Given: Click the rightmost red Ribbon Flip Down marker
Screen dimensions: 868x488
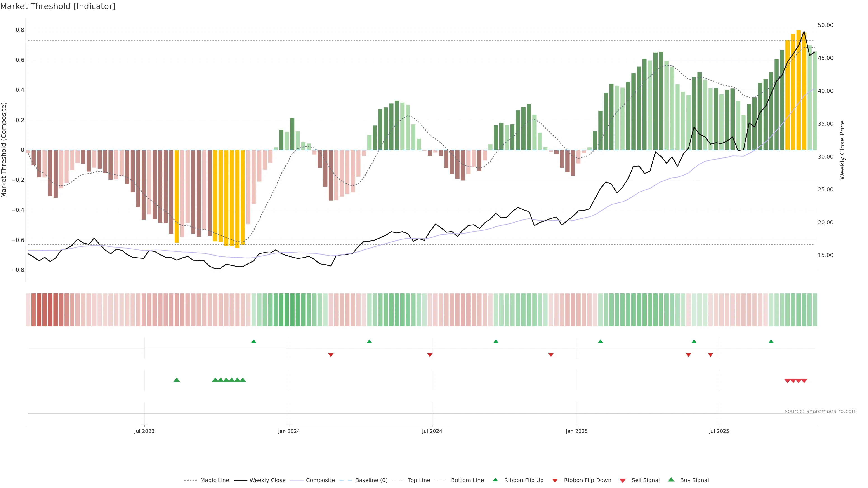Looking at the screenshot, I should pyautogui.click(x=710, y=355).
